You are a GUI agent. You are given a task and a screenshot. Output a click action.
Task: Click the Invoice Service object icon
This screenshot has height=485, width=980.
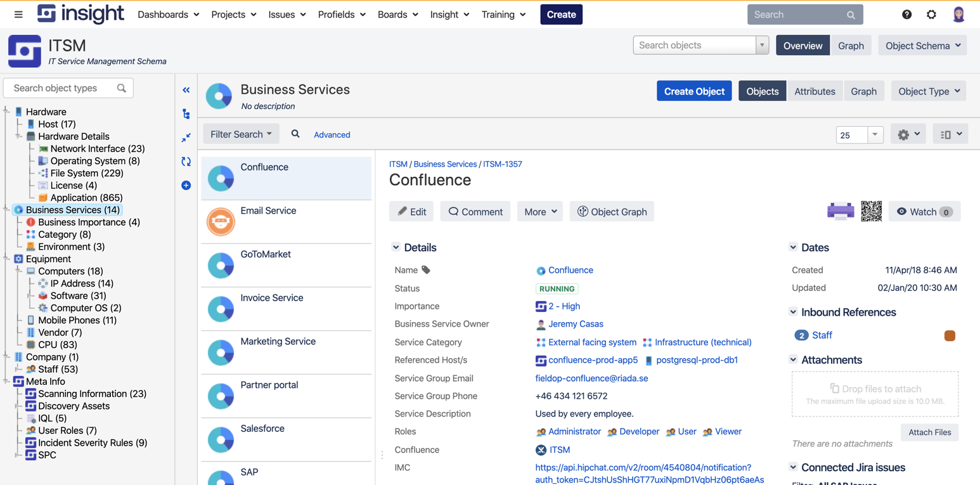tap(221, 309)
